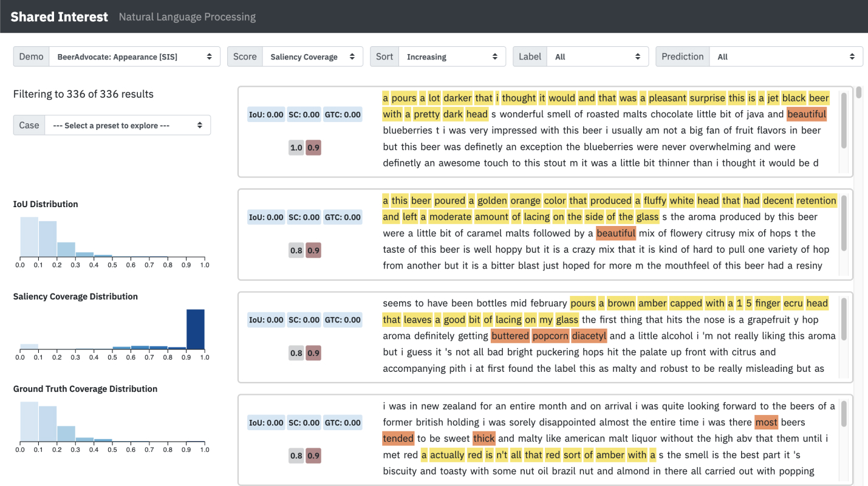Open the Prediction filter dropdown
This screenshot has height=486, width=868.
click(x=786, y=56)
